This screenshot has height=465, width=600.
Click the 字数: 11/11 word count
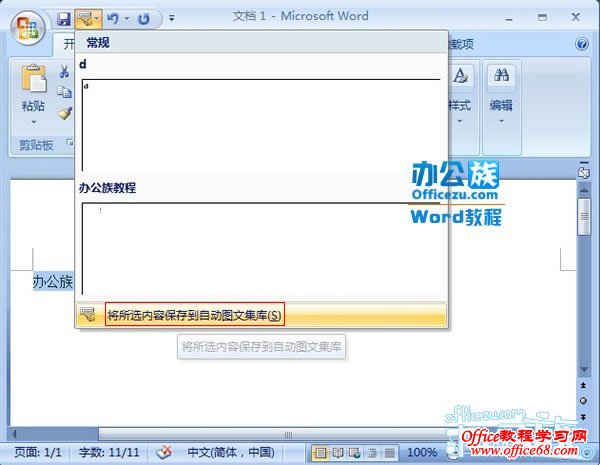pyautogui.click(x=111, y=452)
